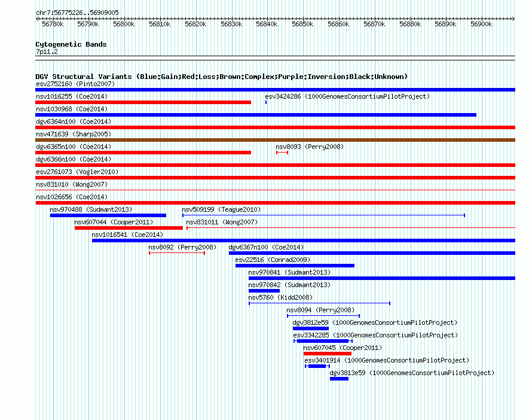Image resolution: width=532 pixels, height=420 pixels.
Task: Click the 56840k ruler tick label
Action: [x=267, y=24]
